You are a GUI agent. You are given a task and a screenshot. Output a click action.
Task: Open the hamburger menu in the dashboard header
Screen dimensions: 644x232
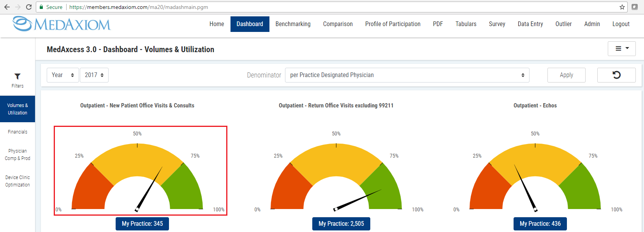(x=621, y=49)
